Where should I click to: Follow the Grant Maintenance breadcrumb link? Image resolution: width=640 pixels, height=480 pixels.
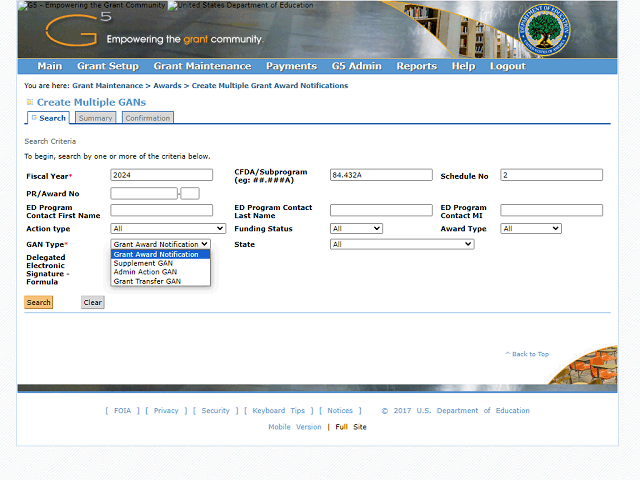tap(108, 86)
